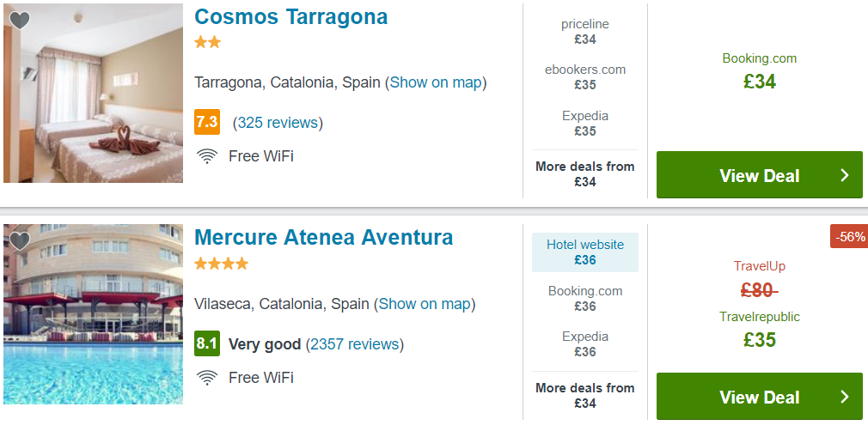This screenshot has height=425, width=868.
Task: Click WiFi icon for Cosmos Tarragona
Action: pyautogui.click(x=207, y=156)
